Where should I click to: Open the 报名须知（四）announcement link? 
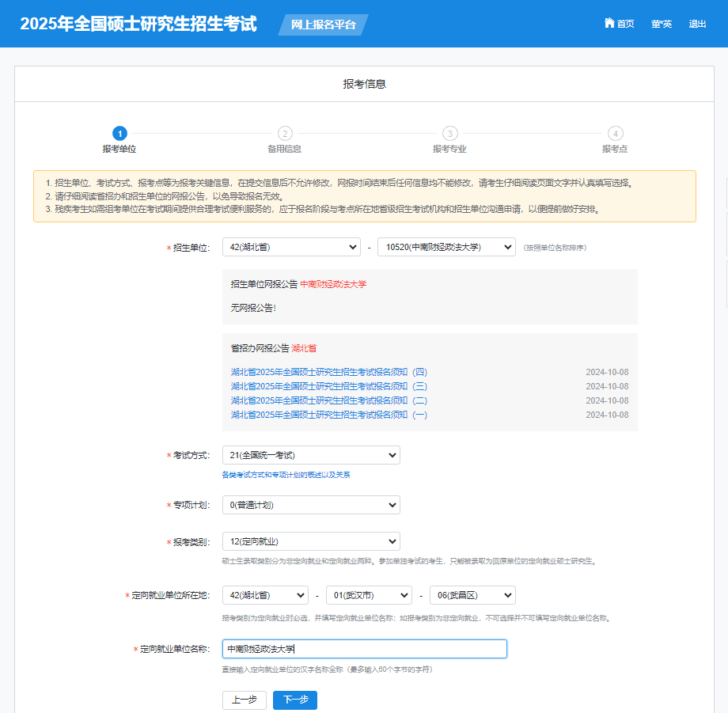(328, 373)
